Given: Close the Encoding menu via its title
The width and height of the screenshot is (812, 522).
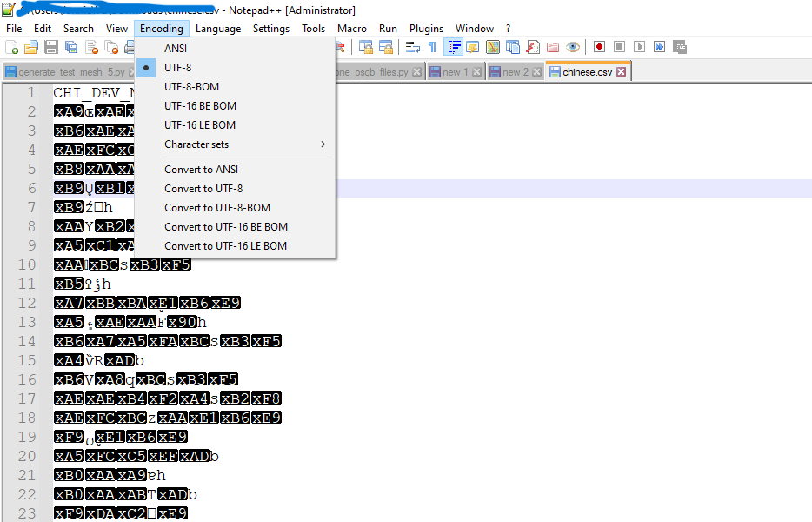Looking at the screenshot, I should click(162, 29).
